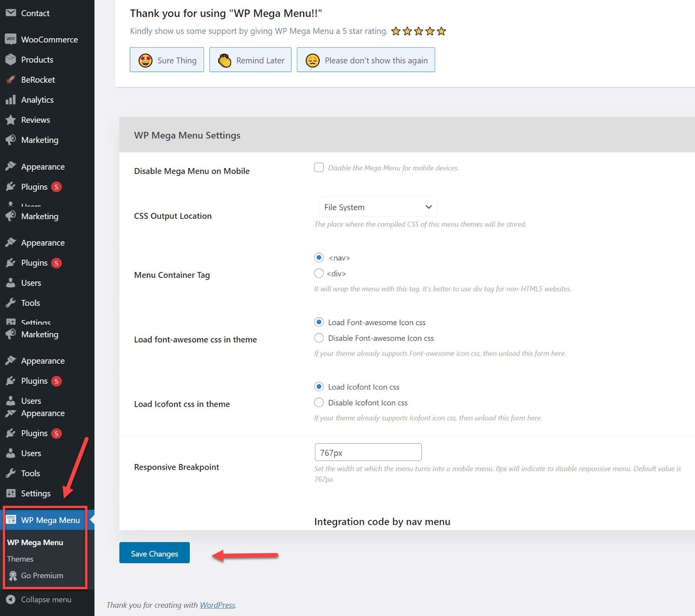Image resolution: width=695 pixels, height=616 pixels.
Task: Open the File System CSS output dropdown
Action: 377,207
